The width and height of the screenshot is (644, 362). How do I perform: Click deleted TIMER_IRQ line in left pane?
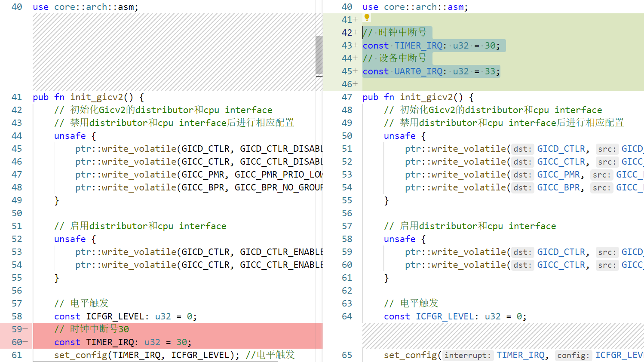[x=123, y=342]
